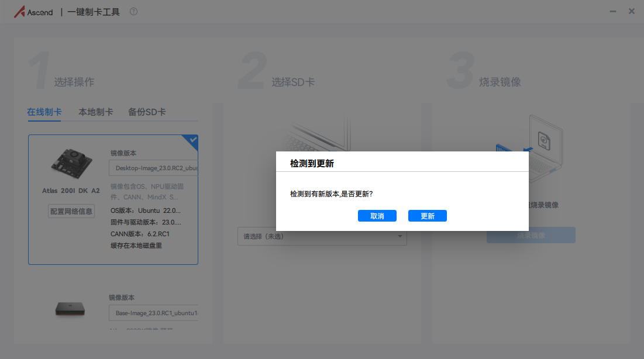Close the 一键制卡工具 window

click(632, 12)
